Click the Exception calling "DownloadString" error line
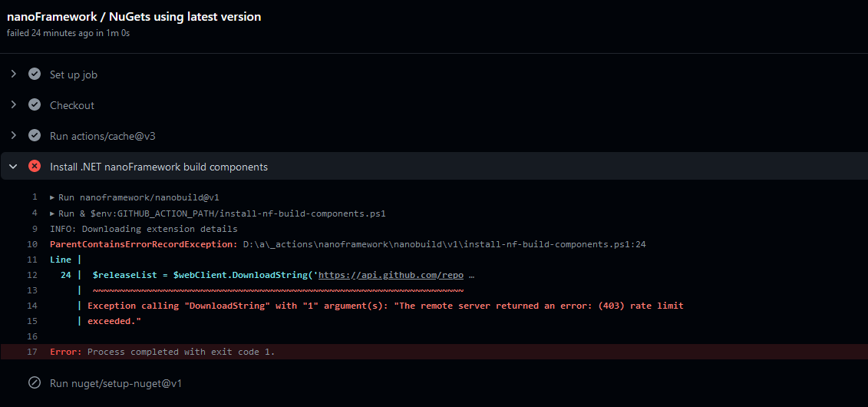868x407 pixels. pos(385,306)
